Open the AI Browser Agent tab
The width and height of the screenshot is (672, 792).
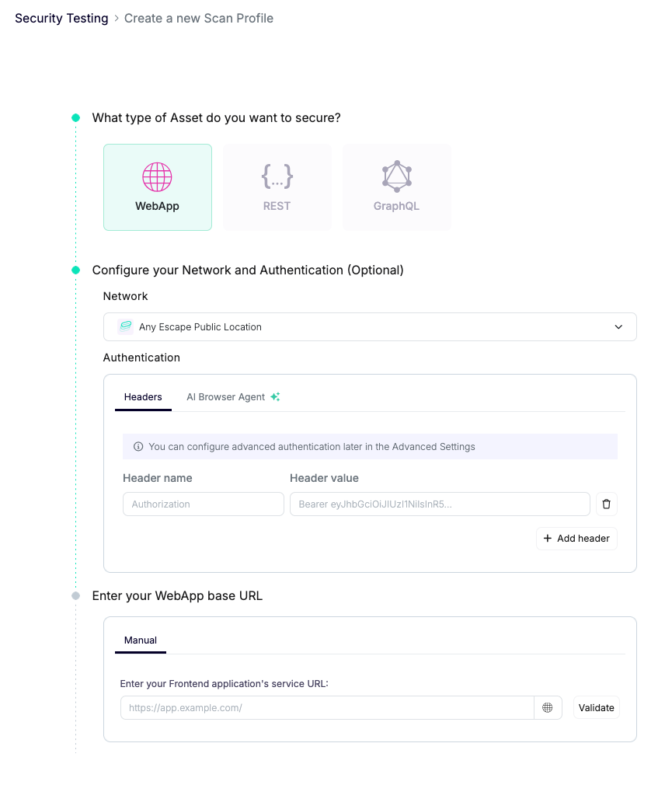[225, 397]
